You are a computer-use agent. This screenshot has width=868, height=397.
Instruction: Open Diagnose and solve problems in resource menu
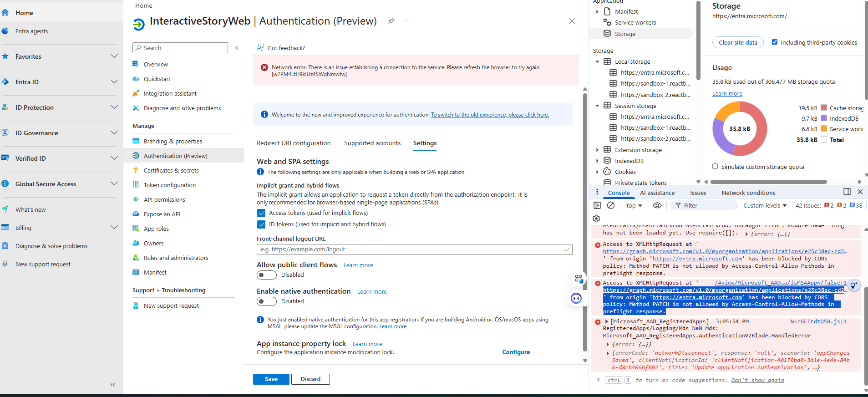[x=182, y=108]
